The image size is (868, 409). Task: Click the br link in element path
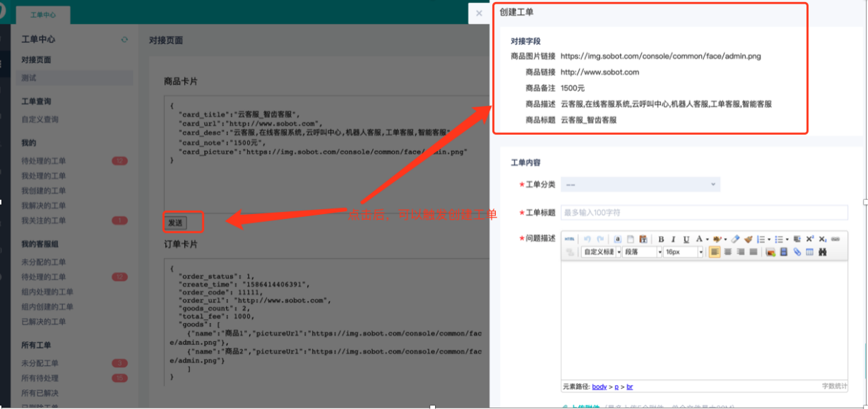pyautogui.click(x=629, y=386)
